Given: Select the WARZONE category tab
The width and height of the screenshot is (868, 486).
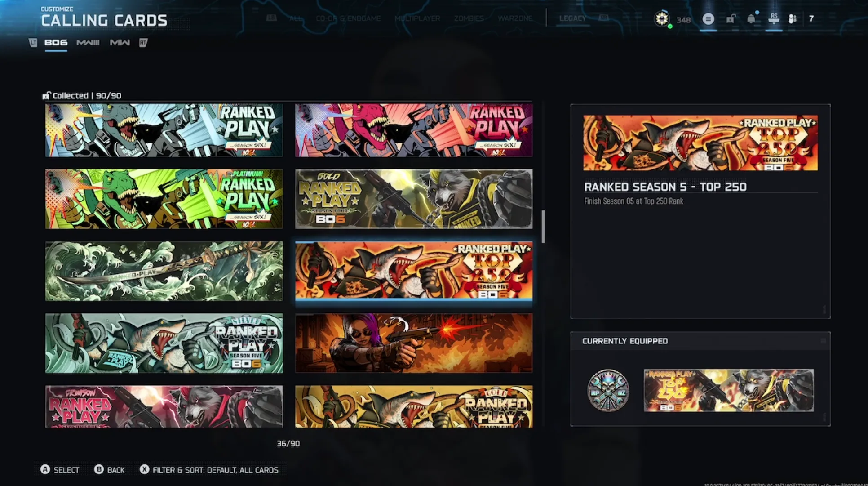Looking at the screenshot, I should (515, 18).
